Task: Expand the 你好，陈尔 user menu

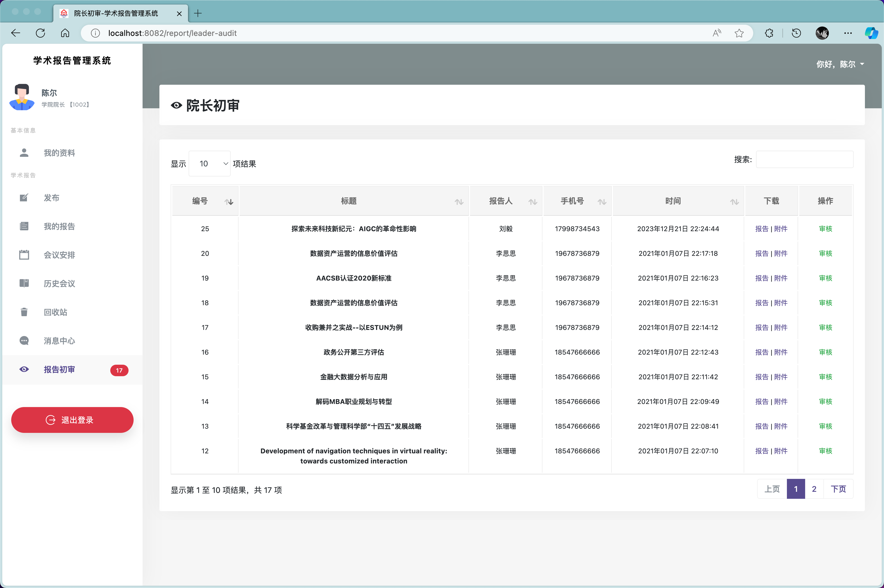Action: pos(840,64)
